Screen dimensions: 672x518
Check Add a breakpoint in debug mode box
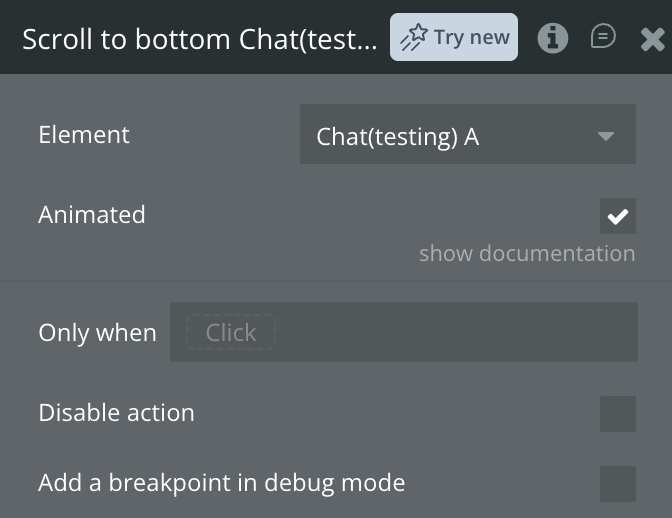click(x=618, y=484)
